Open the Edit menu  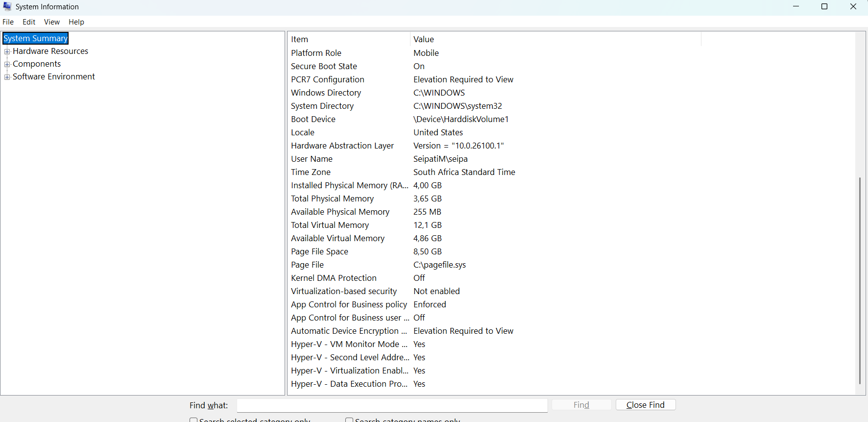coord(29,22)
